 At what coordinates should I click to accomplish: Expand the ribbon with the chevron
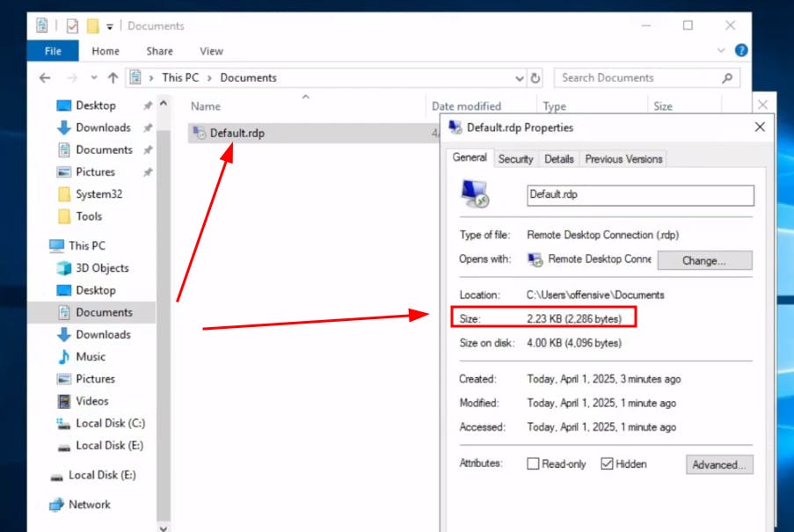tap(721, 51)
